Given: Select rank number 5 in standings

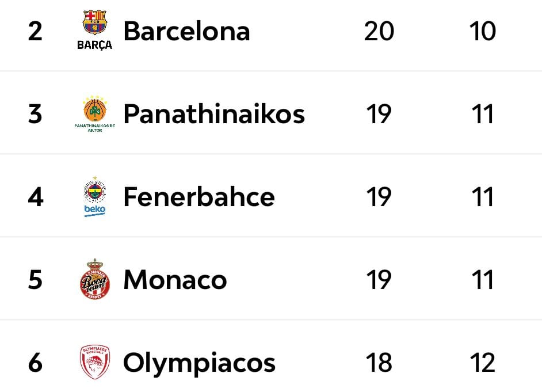Looking at the screenshot, I should tap(35, 279).
